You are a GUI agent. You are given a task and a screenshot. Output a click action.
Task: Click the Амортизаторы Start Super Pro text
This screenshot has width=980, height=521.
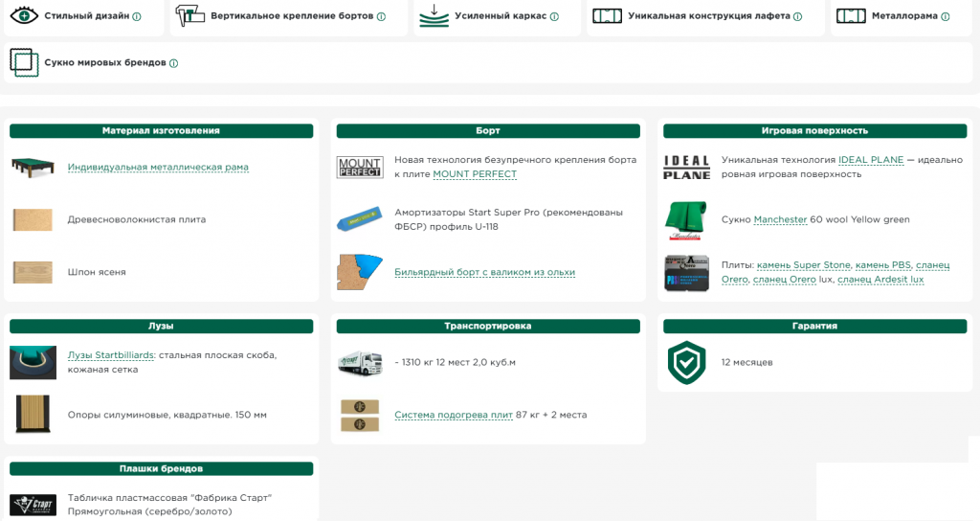[509, 219]
